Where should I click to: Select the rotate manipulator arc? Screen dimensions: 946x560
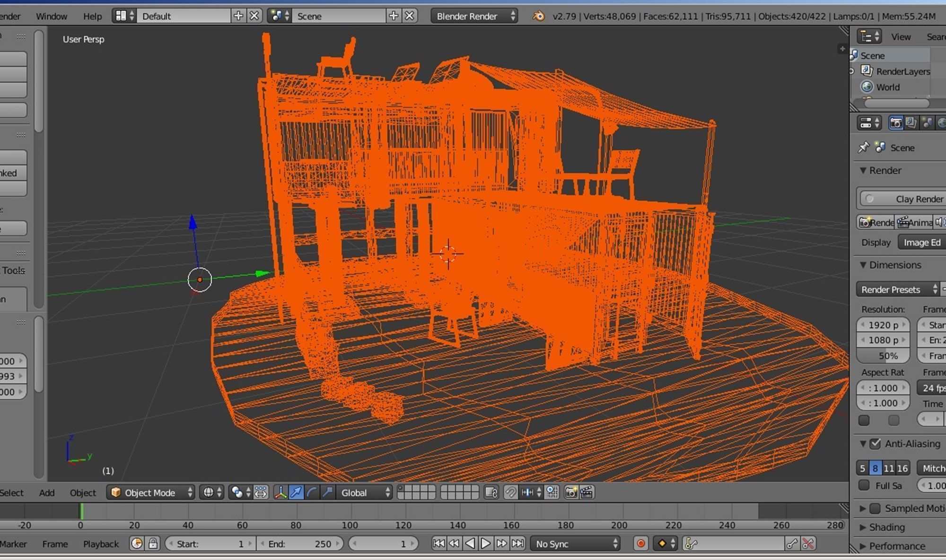point(312,492)
